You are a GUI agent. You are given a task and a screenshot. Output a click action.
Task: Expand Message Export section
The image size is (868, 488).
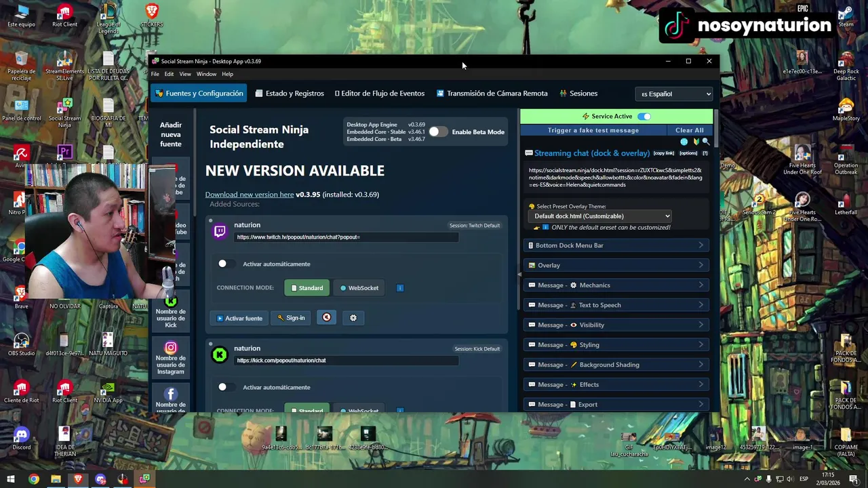point(616,405)
